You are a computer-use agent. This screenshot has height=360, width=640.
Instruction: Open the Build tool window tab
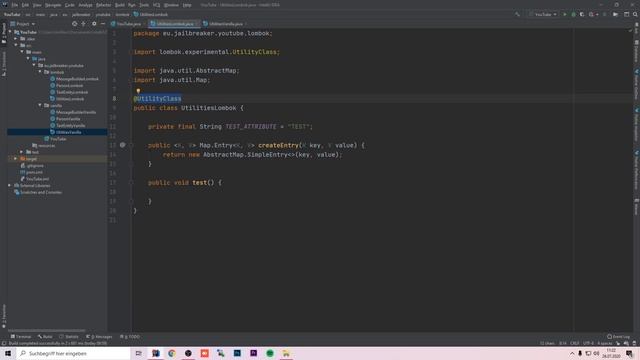(x=45, y=337)
